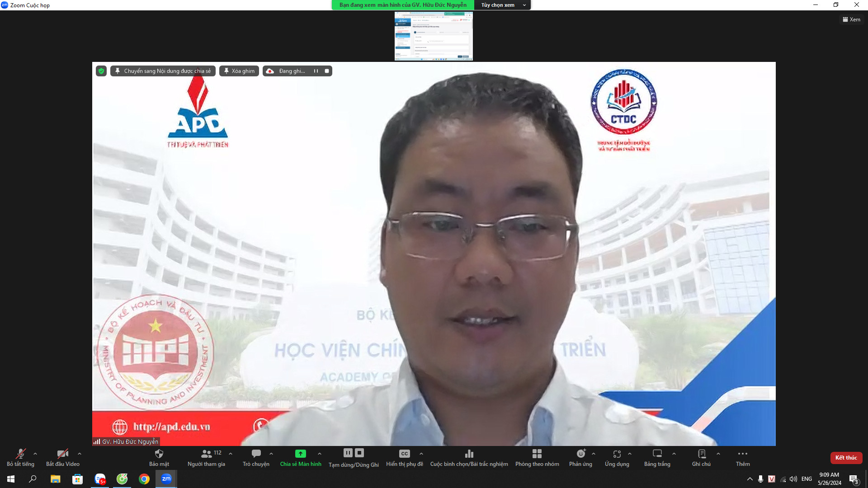Expand arrow next to Chia sẻ Màn hình
Image resolution: width=868 pixels, height=488 pixels.
[x=320, y=454]
